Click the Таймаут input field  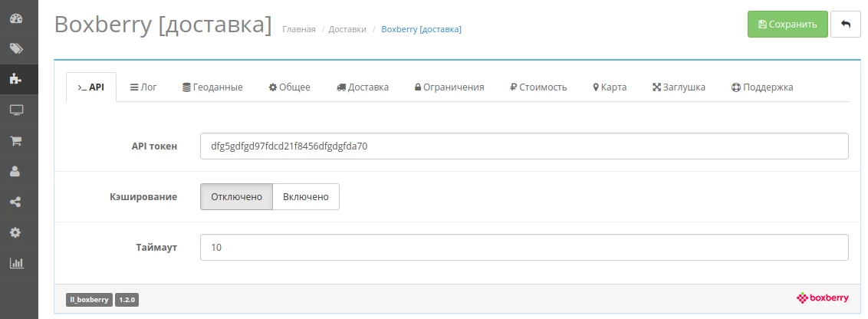tap(524, 247)
